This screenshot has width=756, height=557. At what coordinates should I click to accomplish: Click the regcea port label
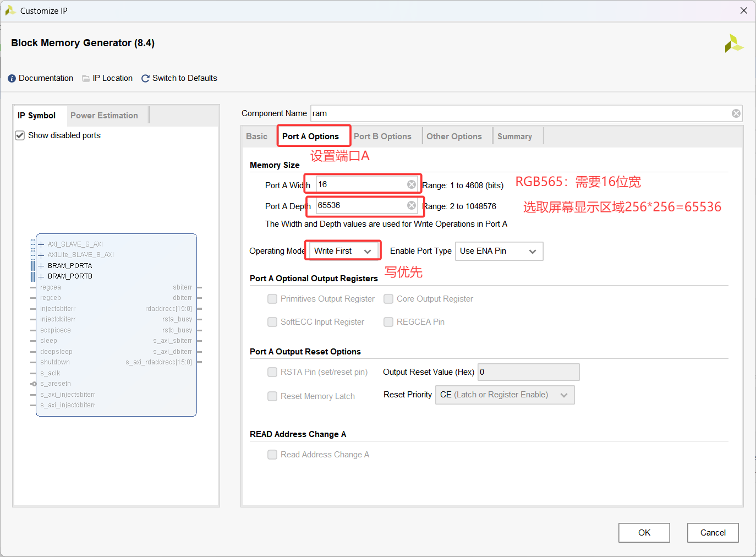pos(51,287)
